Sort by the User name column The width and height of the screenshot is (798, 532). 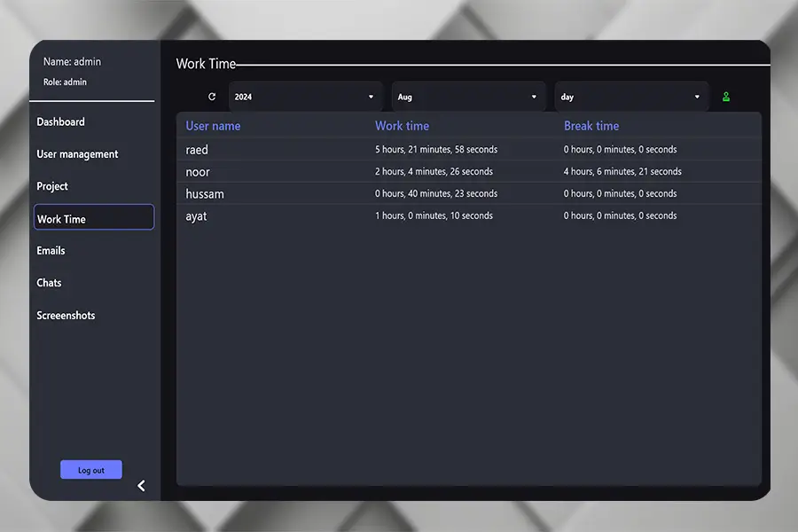click(213, 125)
